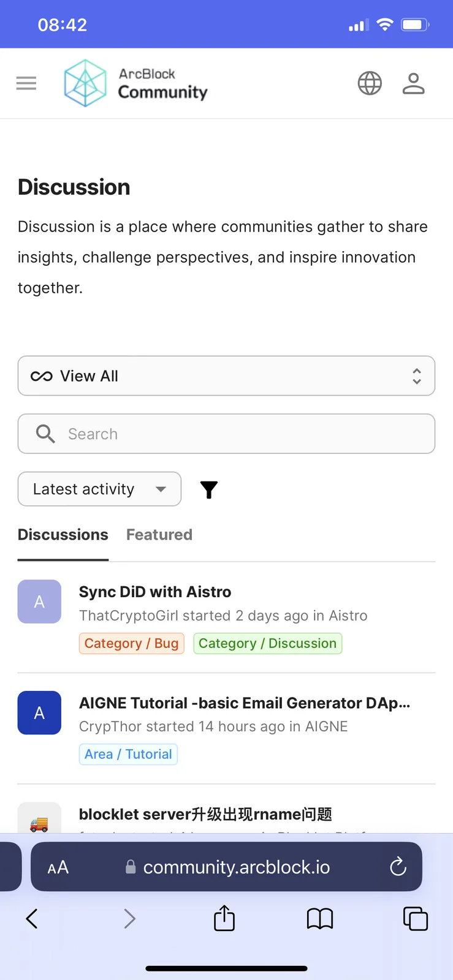Tap the community.arcblock.io address bar

click(226, 867)
